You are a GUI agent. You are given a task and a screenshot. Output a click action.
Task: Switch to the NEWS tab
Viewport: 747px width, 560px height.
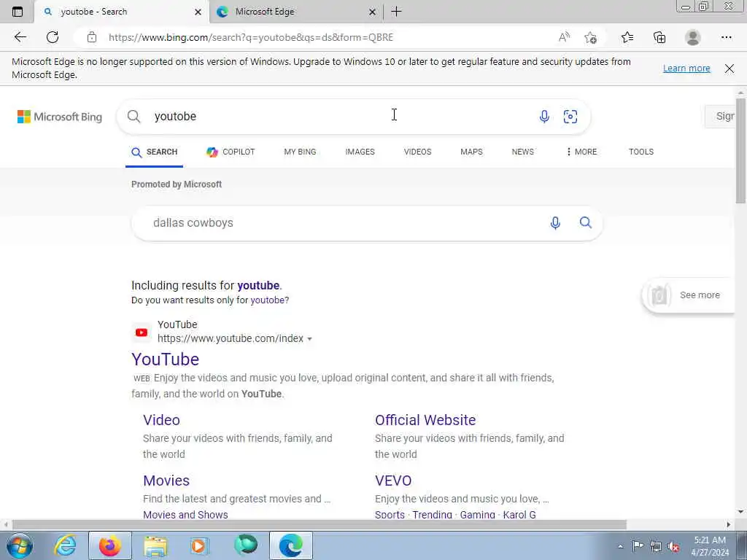pos(522,152)
